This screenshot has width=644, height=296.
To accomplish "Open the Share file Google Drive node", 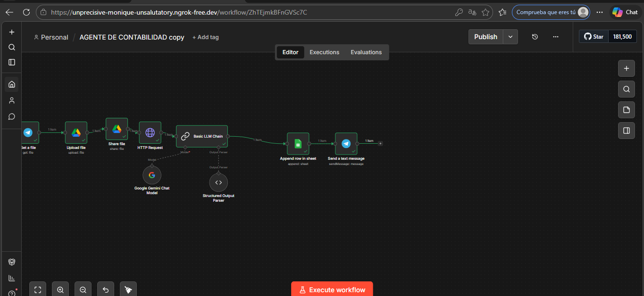I will (117, 129).
